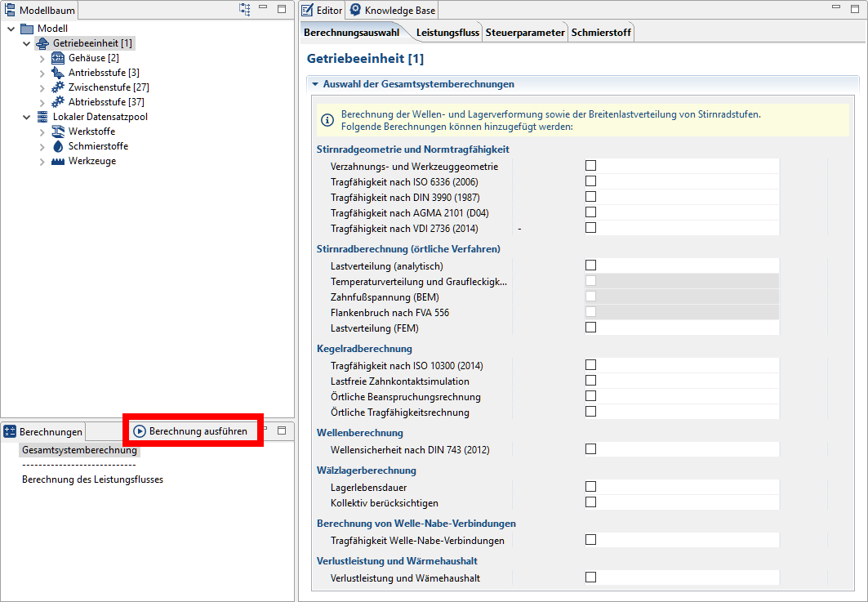The image size is (868, 602).
Task: Check the Lagerlebensdauer checkbox
Action: pos(590,487)
